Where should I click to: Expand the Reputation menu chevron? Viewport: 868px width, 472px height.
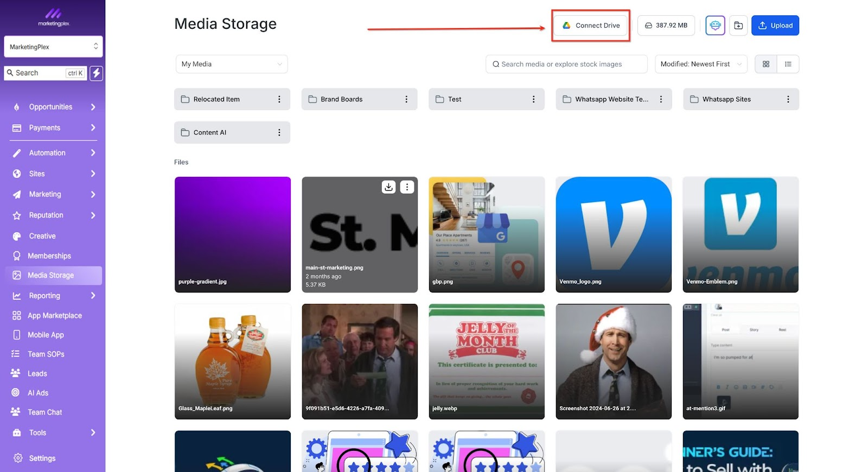point(93,215)
